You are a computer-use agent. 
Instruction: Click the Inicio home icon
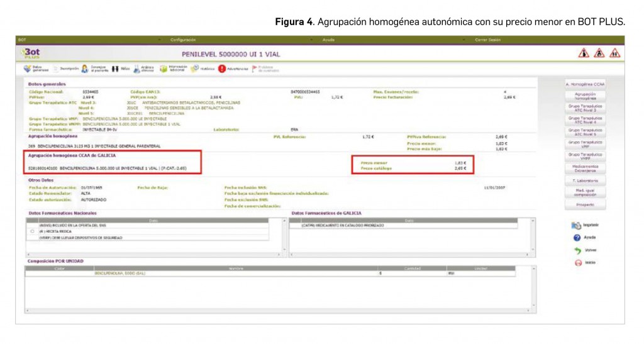pos(576,262)
